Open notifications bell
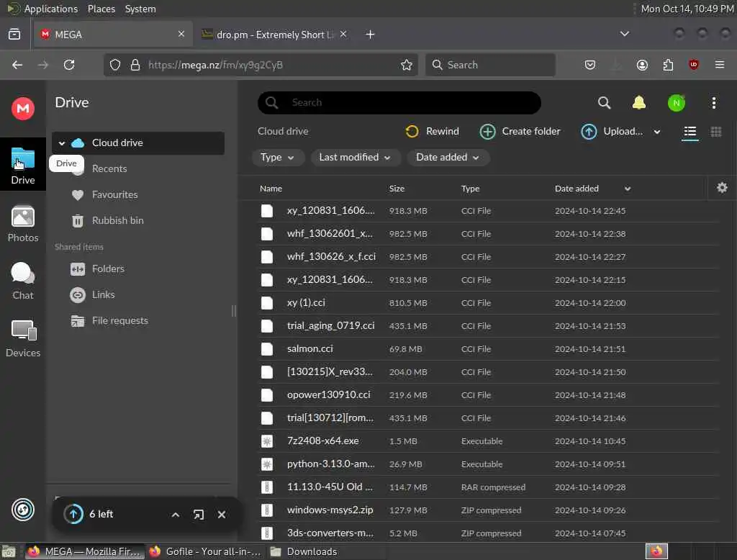 pyautogui.click(x=639, y=102)
